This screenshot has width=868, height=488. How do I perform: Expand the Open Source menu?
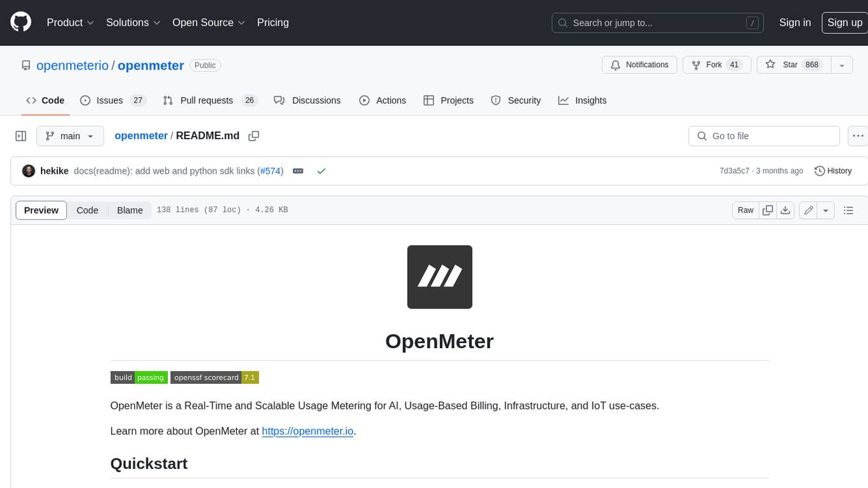[209, 22]
